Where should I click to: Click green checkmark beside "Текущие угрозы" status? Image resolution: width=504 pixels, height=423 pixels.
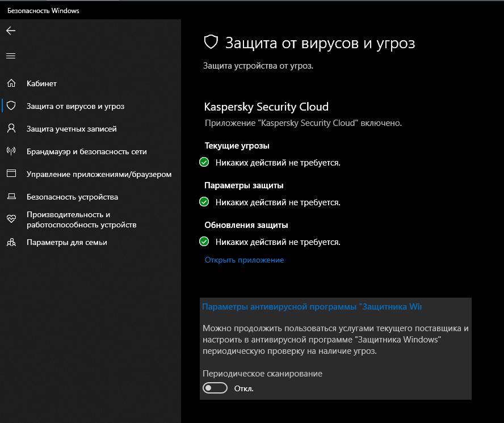click(204, 163)
